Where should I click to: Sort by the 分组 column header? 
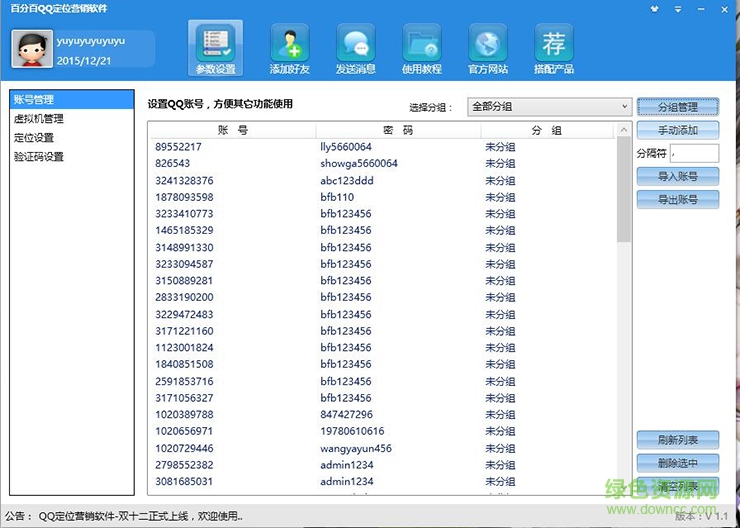pos(547,131)
